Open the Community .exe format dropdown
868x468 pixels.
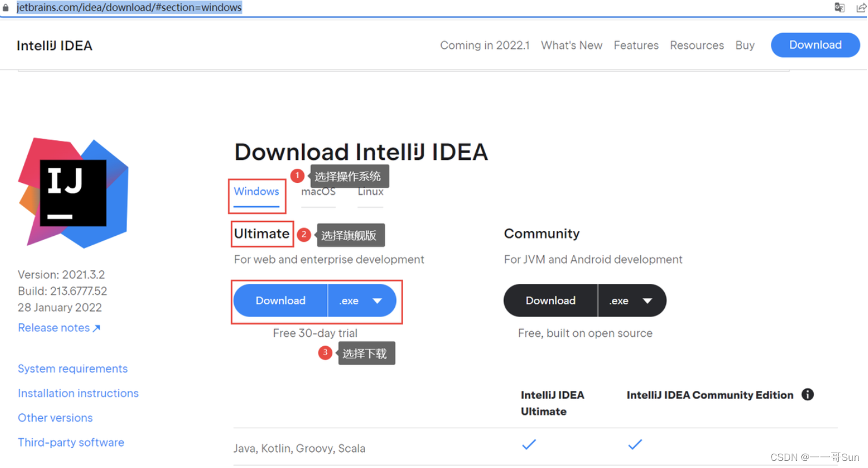tap(632, 301)
